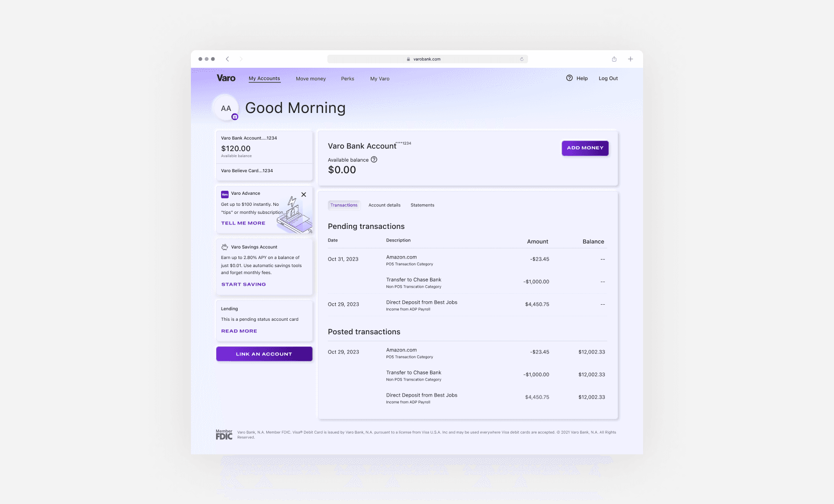
Task: Open a new tab with plus icon
Action: [x=631, y=59]
